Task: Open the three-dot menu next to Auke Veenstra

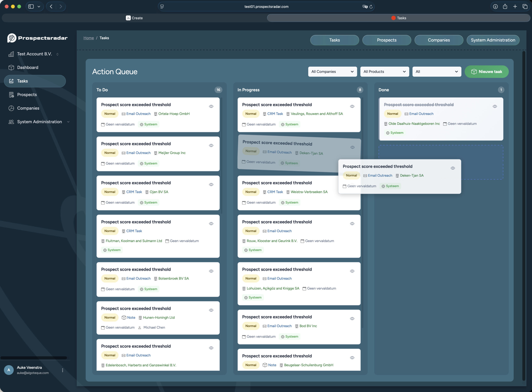Action: click(x=63, y=370)
